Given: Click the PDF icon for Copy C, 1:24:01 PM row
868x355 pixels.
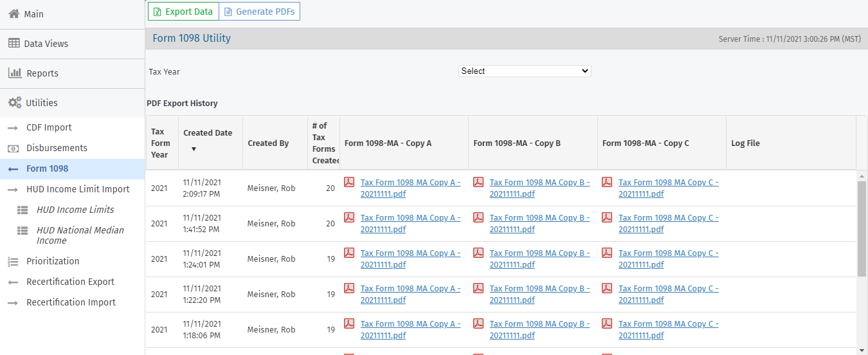Looking at the screenshot, I should click(607, 253).
